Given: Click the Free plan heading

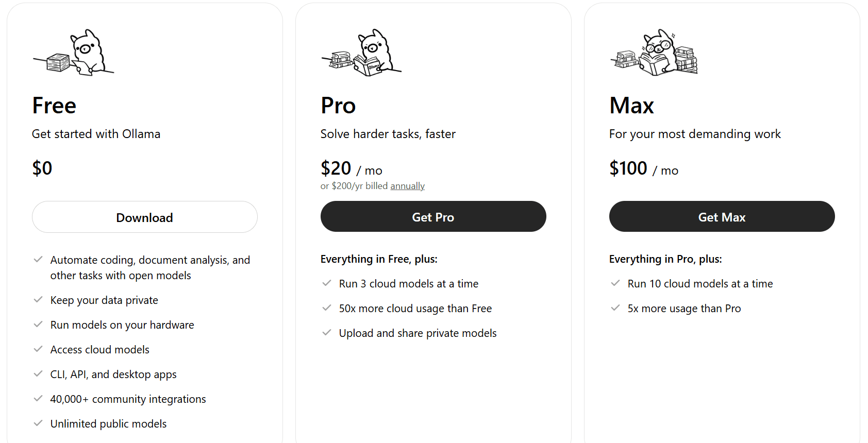Looking at the screenshot, I should [54, 106].
